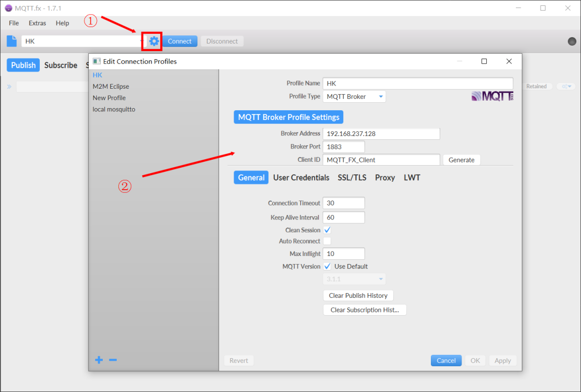Close the Edit Connection Profiles dialog
Viewport: 581px width, 392px height.
(509, 61)
